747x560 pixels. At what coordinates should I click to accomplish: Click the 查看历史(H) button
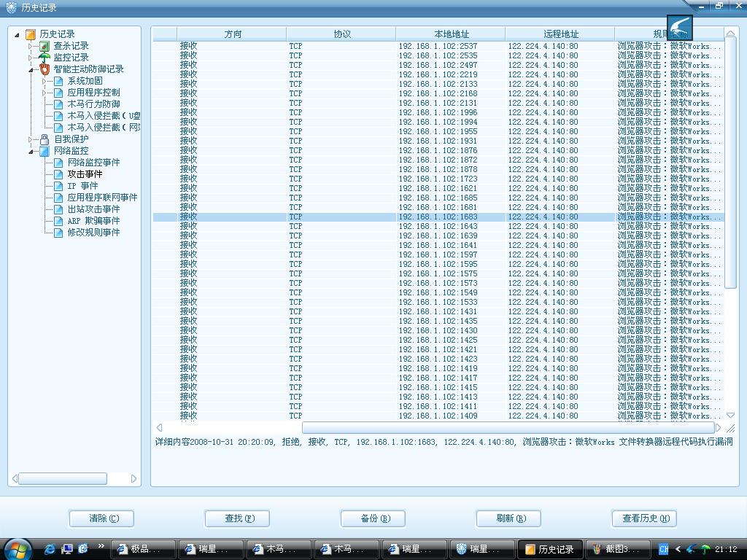pyautogui.click(x=645, y=518)
